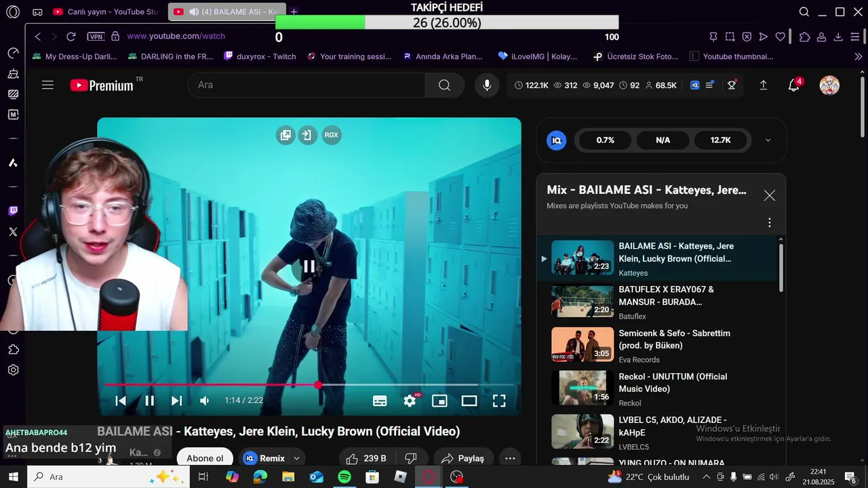Mute the BAILAME ASI tab audio icon

[193, 12]
